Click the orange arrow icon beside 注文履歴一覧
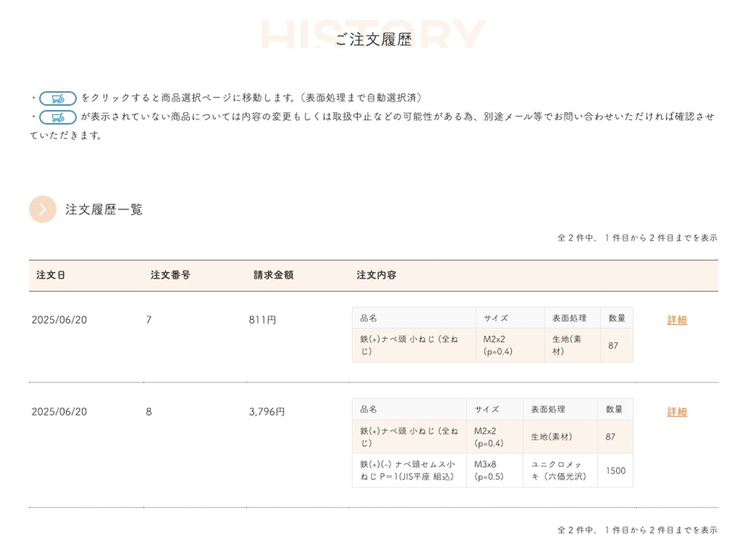This screenshot has width=756, height=558. click(43, 209)
